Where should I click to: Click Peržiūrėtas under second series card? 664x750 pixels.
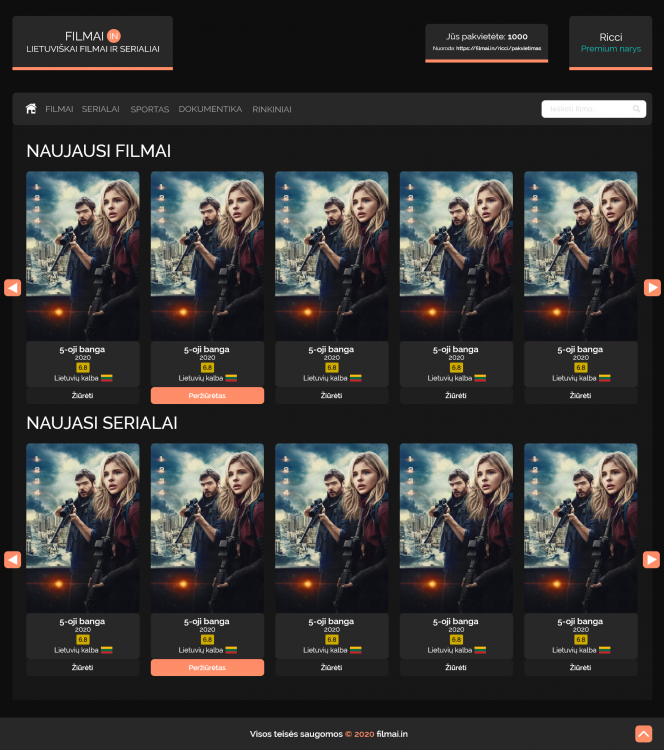click(207, 667)
